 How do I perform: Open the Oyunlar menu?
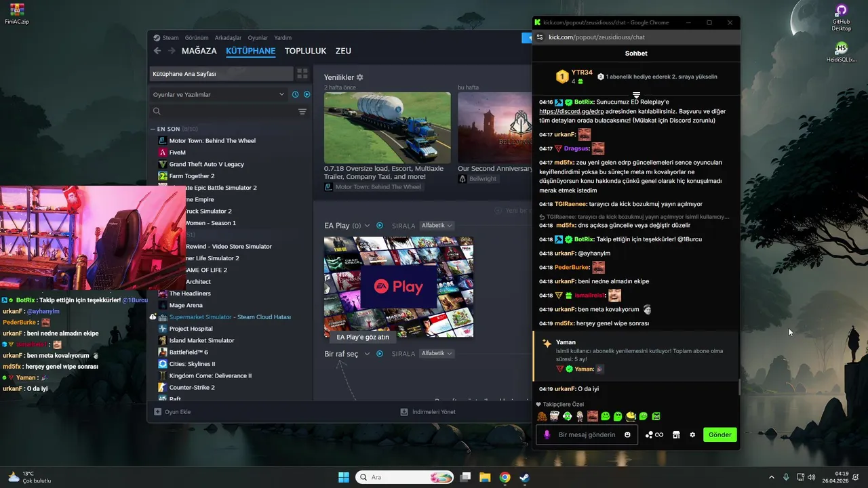tap(258, 38)
